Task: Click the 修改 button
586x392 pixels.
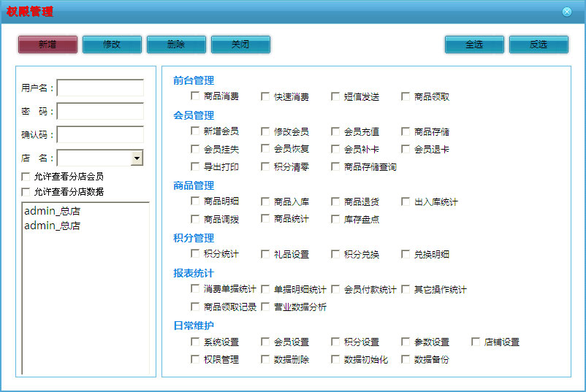Action: tap(112, 45)
